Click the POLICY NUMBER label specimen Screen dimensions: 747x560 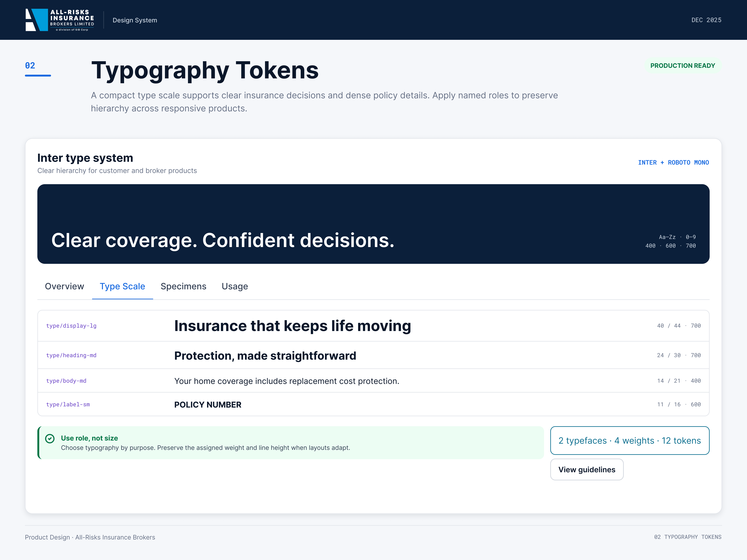[208, 405]
